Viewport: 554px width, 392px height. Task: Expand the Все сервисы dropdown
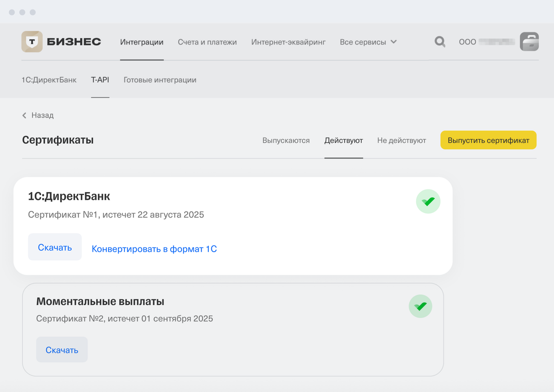pyautogui.click(x=368, y=42)
